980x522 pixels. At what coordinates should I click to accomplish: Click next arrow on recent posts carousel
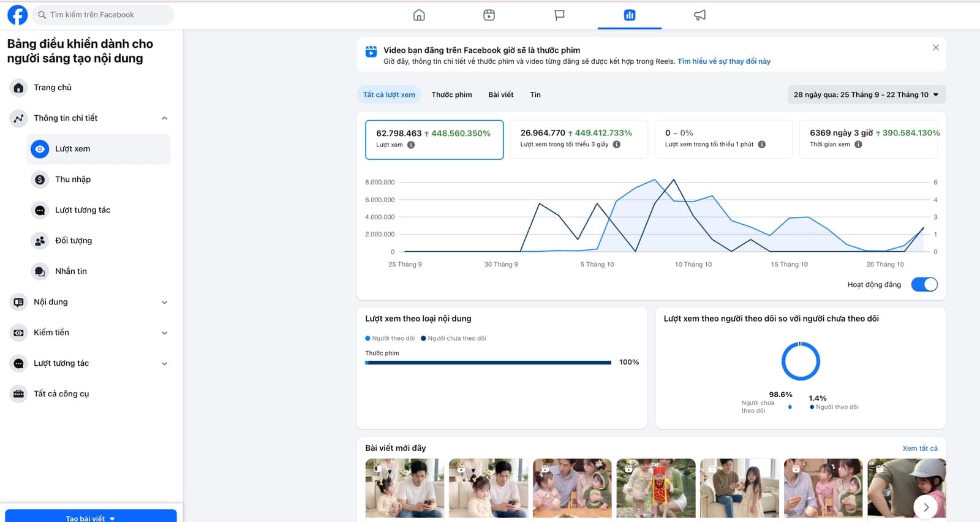click(926, 507)
